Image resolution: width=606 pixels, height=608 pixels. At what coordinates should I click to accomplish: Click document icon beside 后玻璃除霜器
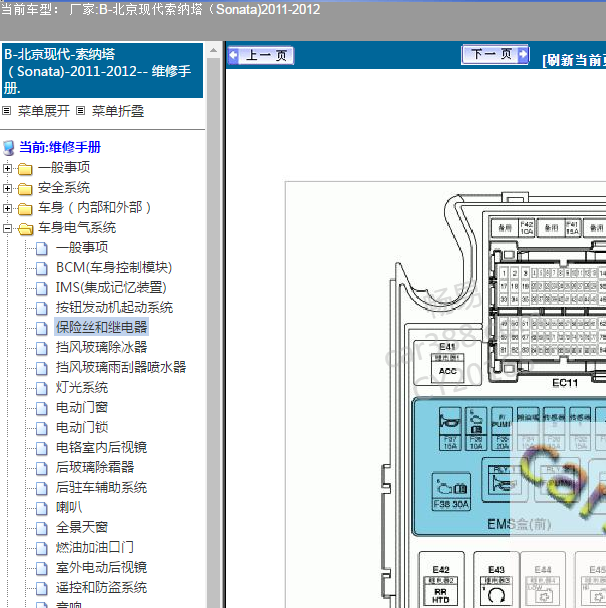pos(42,468)
